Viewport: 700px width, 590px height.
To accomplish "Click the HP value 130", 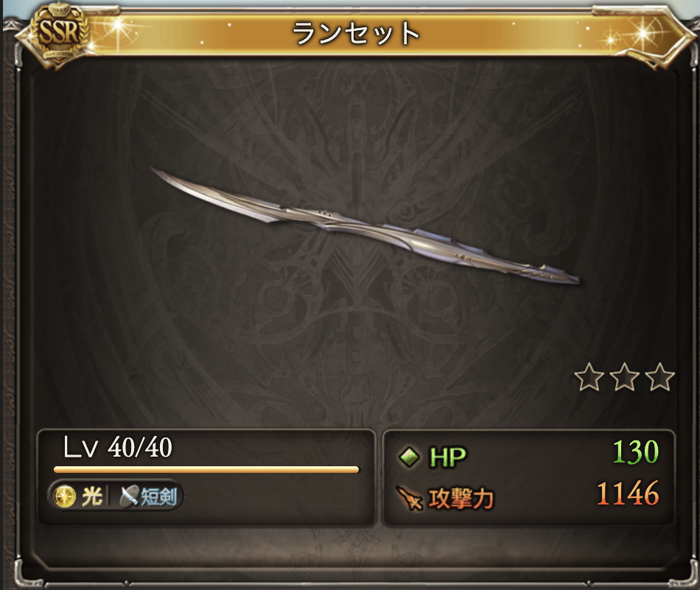I will [x=636, y=452].
